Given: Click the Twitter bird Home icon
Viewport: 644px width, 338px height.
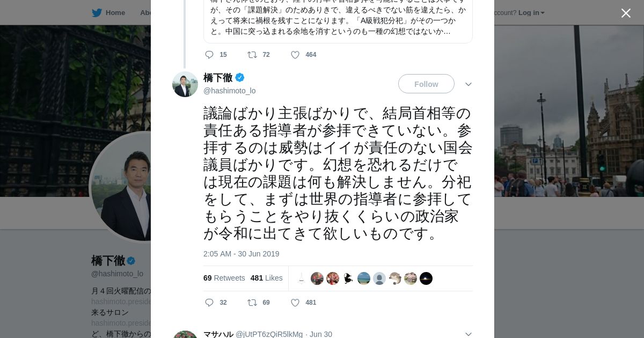Looking at the screenshot, I should click(x=97, y=13).
